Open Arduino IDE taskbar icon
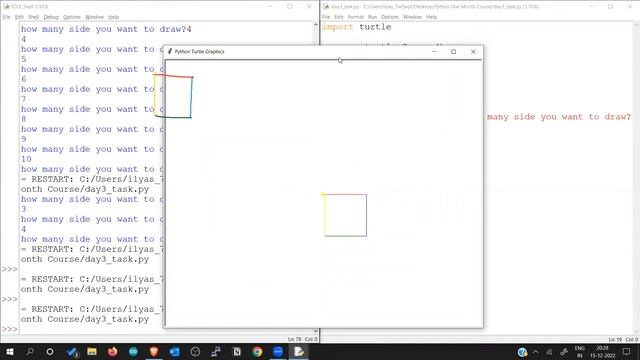Viewport: 640px width, 360px height. [133, 351]
